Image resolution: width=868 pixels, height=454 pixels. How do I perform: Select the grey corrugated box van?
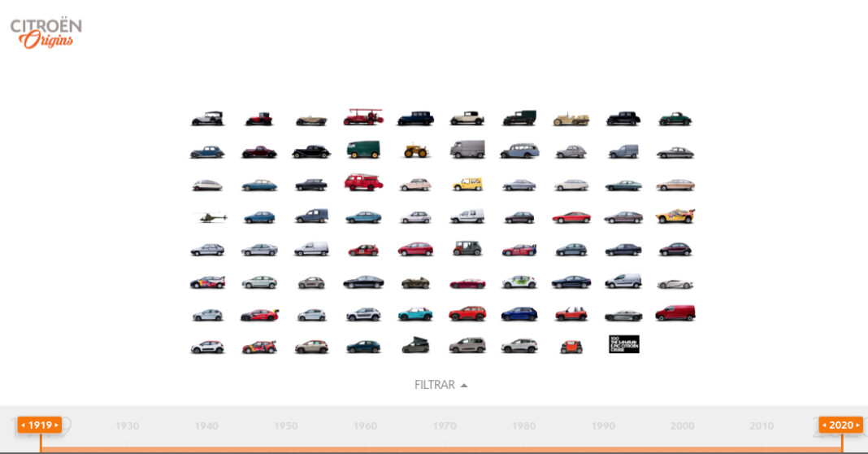tap(467, 150)
